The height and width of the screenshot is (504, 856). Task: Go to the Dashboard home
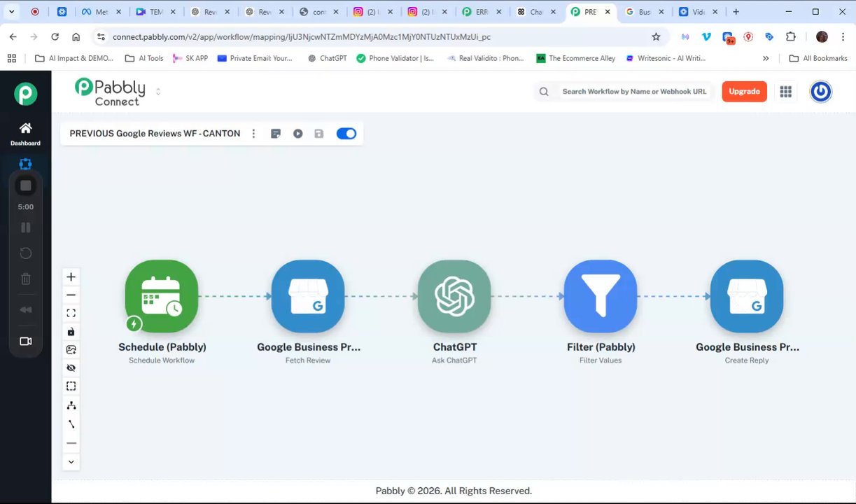tap(25, 134)
